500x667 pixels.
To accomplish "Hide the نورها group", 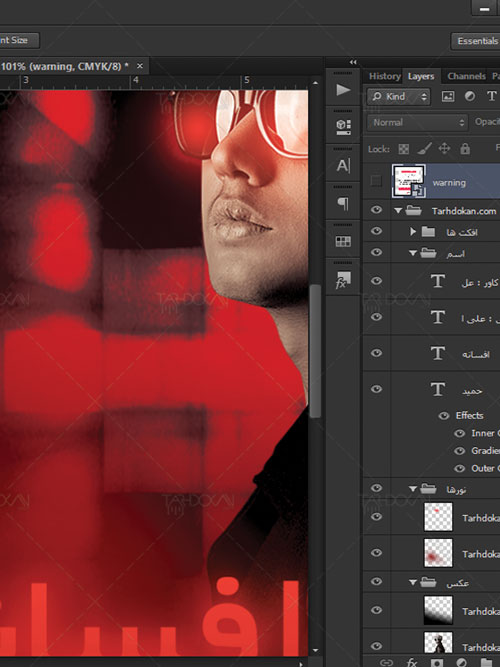I will click(x=376, y=488).
